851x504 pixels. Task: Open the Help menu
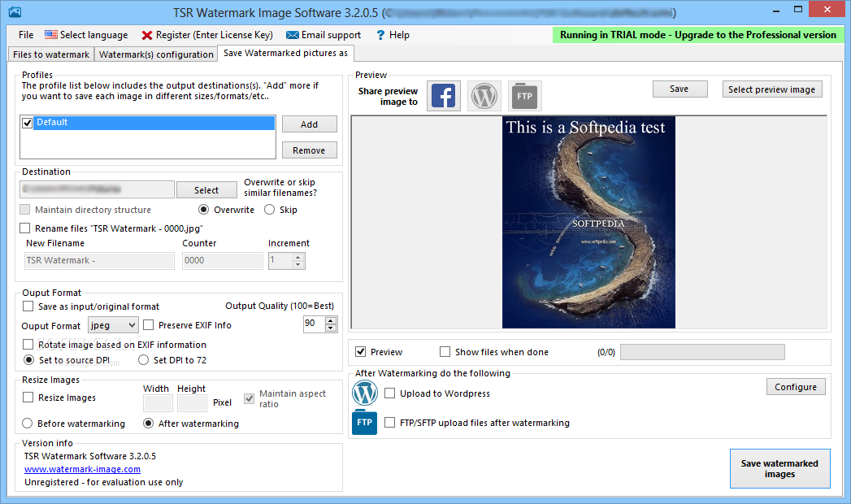(393, 35)
